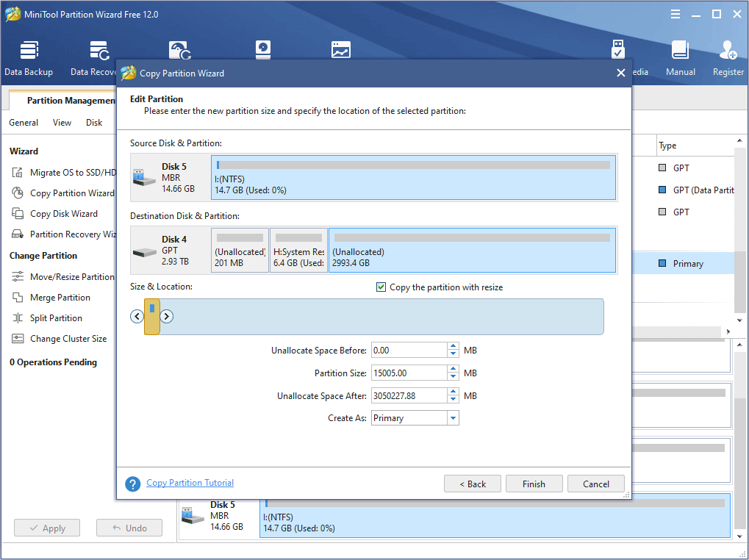
Task: Click the Change Cluster Size icon
Action: 17,339
